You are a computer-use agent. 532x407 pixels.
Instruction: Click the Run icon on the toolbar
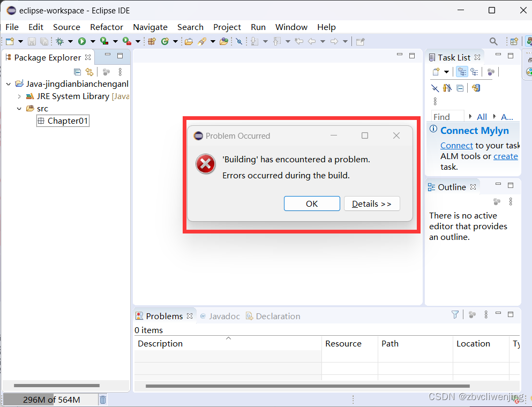tap(81, 41)
